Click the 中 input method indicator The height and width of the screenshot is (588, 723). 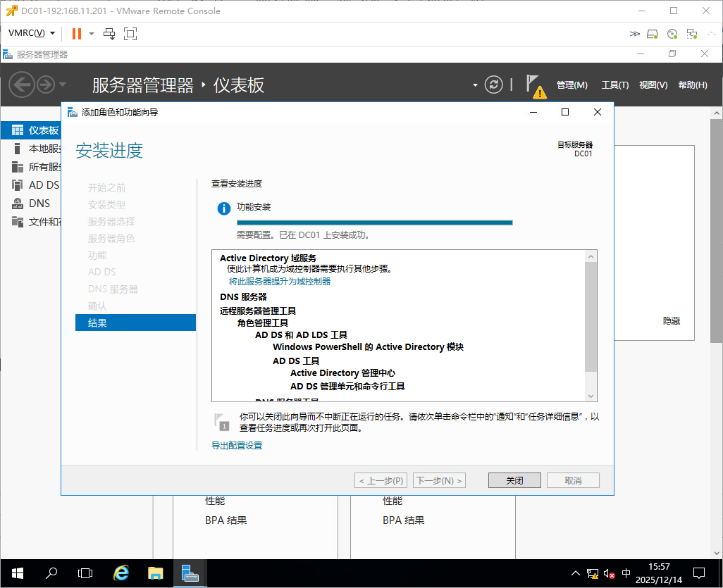626,573
